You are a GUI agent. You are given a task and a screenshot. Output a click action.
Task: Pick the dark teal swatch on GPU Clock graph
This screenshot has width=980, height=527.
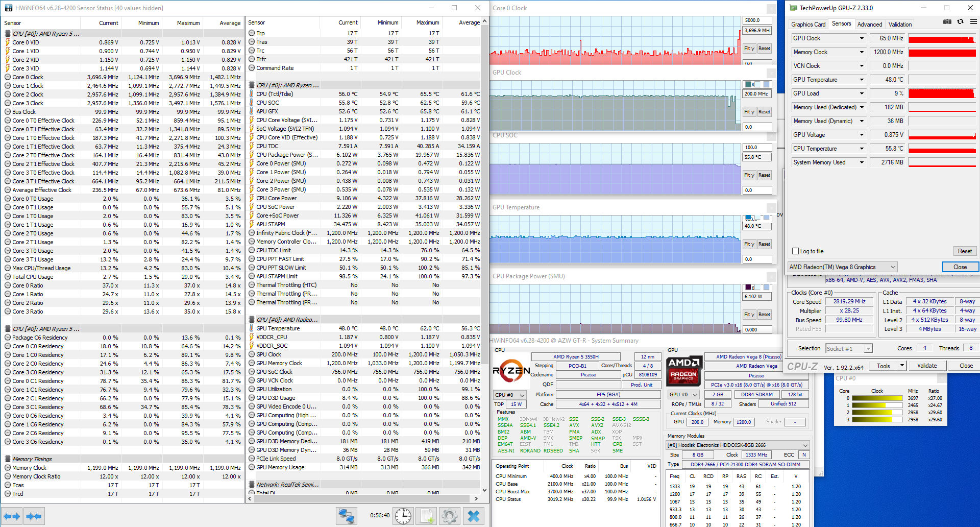748,84
